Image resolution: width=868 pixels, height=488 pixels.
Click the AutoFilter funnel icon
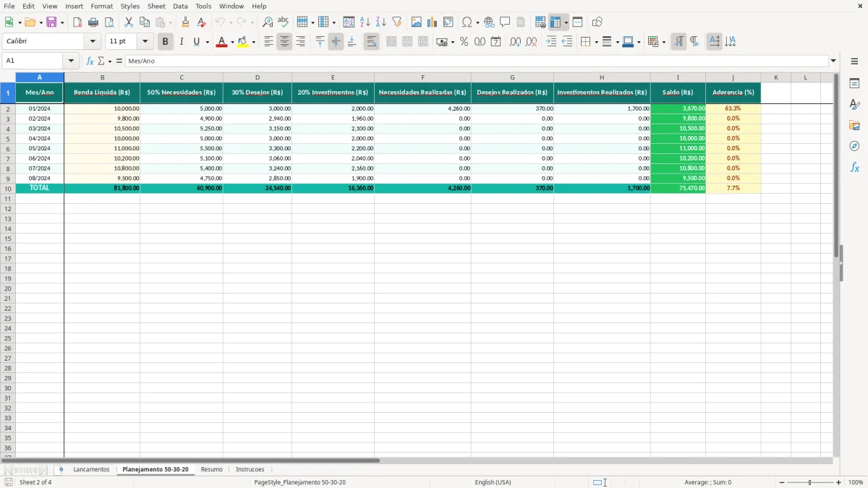click(396, 22)
